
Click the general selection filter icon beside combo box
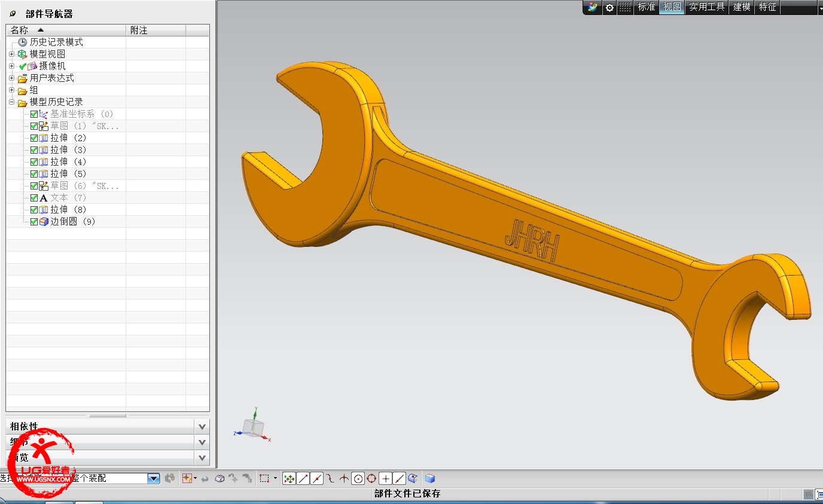170,478
